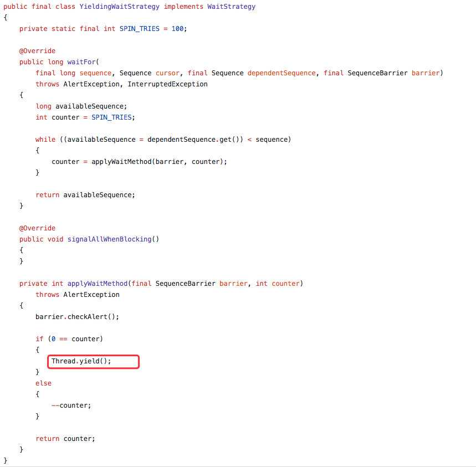Click the waitFor method name

click(81, 62)
